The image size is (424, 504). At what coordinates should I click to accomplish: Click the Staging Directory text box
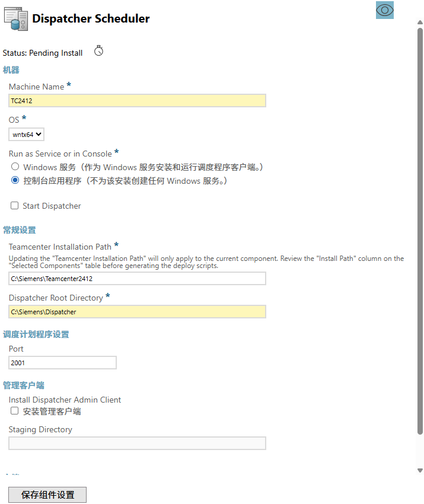(137, 444)
